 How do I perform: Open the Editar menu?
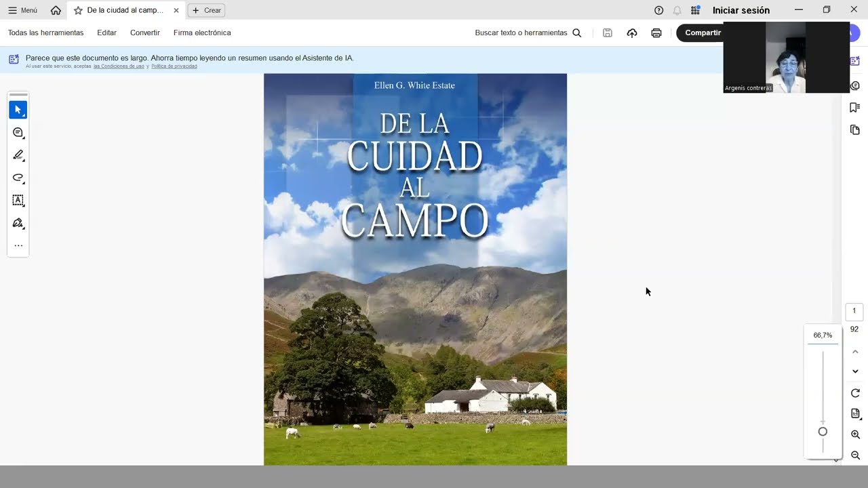[x=106, y=33]
